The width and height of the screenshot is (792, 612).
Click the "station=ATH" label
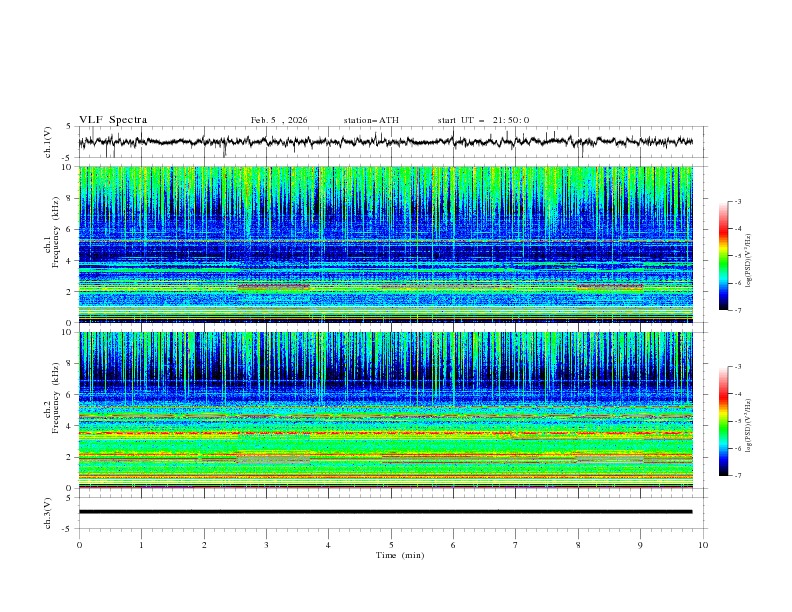[371, 120]
